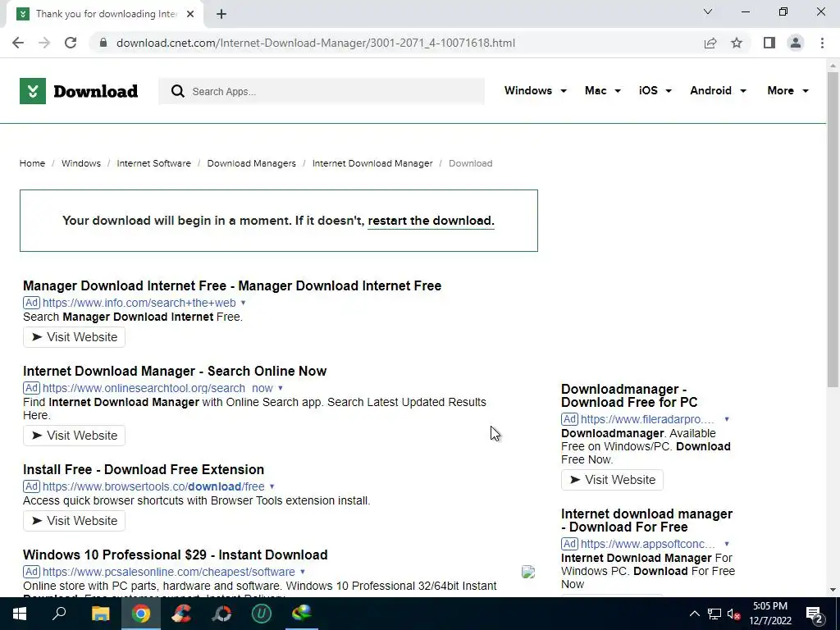The height and width of the screenshot is (630, 840).
Task: Share this page using the share icon
Action: point(710,43)
